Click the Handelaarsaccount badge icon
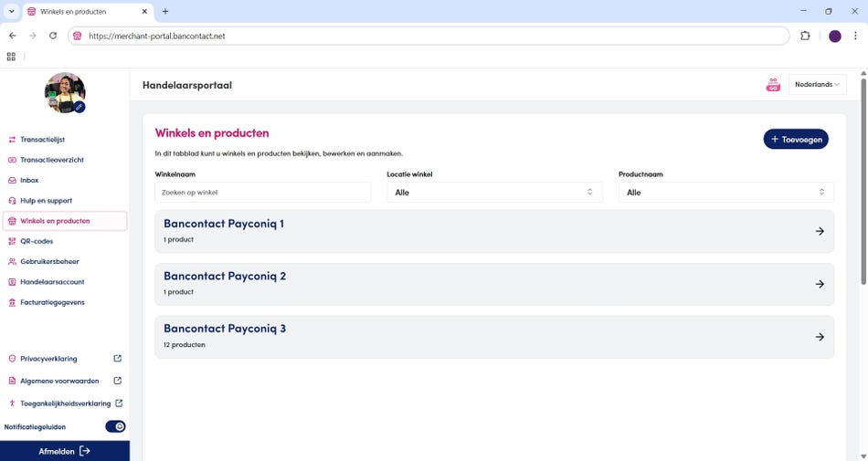The image size is (868, 461). [x=12, y=282]
